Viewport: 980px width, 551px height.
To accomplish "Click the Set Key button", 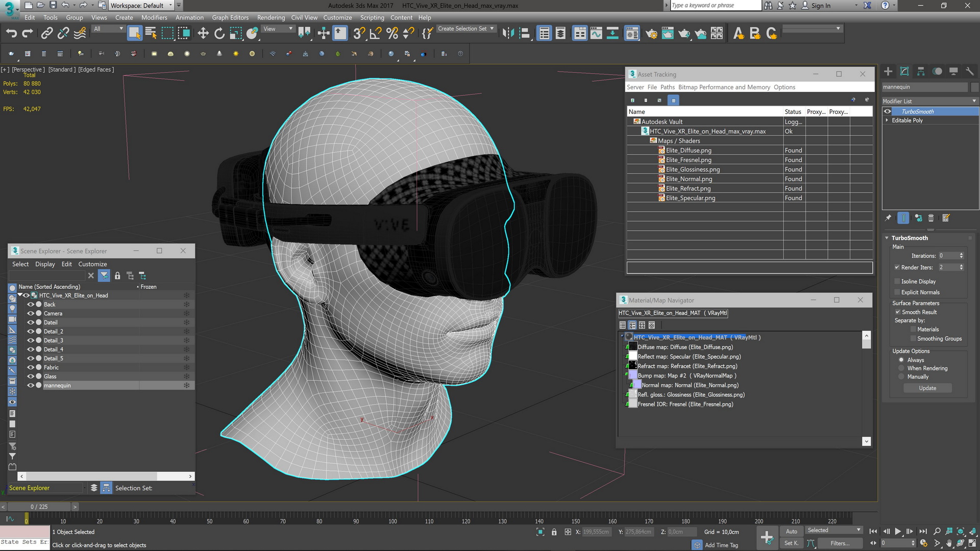I will (792, 543).
